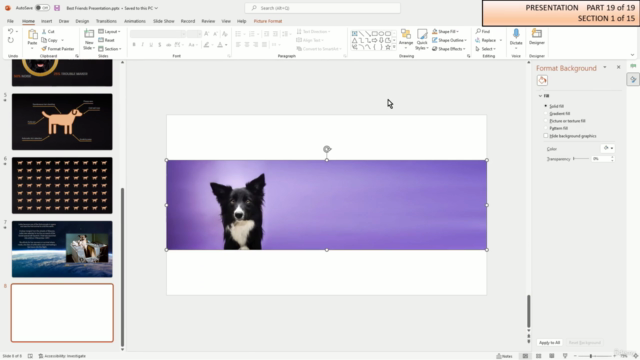This screenshot has height=360, width=640.
Task: Open the Designer pane
Action: click(x=537, y=37)
